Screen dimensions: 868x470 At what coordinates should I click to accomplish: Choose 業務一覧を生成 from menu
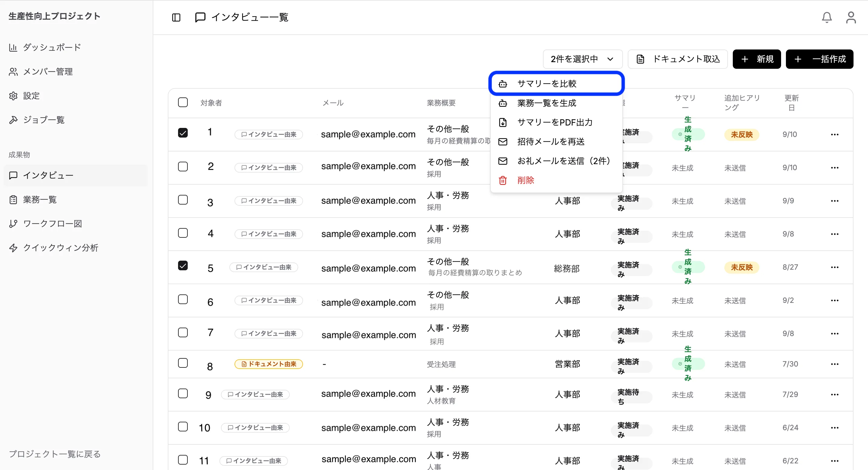(556, 103)
